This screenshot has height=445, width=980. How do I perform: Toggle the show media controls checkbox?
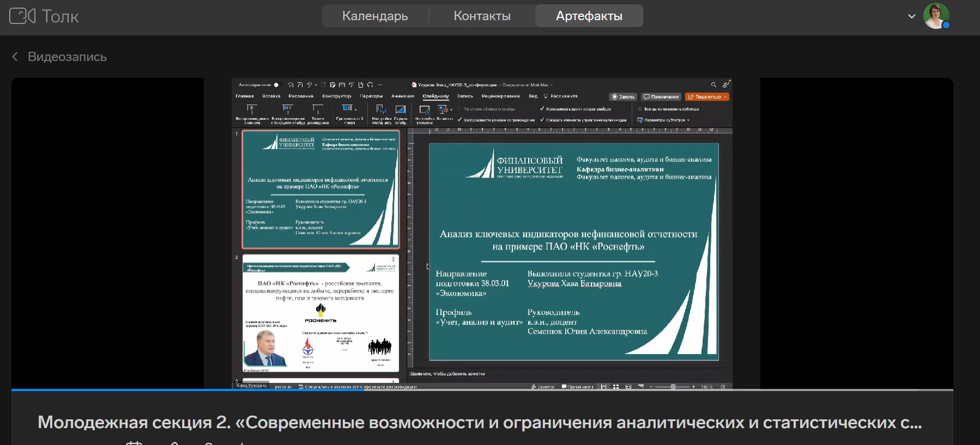click(x=542, y=120)
